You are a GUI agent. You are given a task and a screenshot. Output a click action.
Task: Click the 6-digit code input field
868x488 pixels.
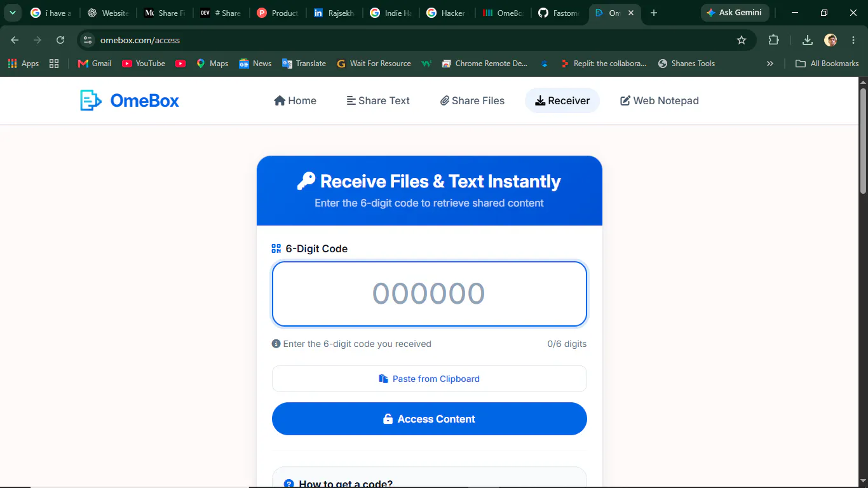pyautogui.click(x=430, y=294)
